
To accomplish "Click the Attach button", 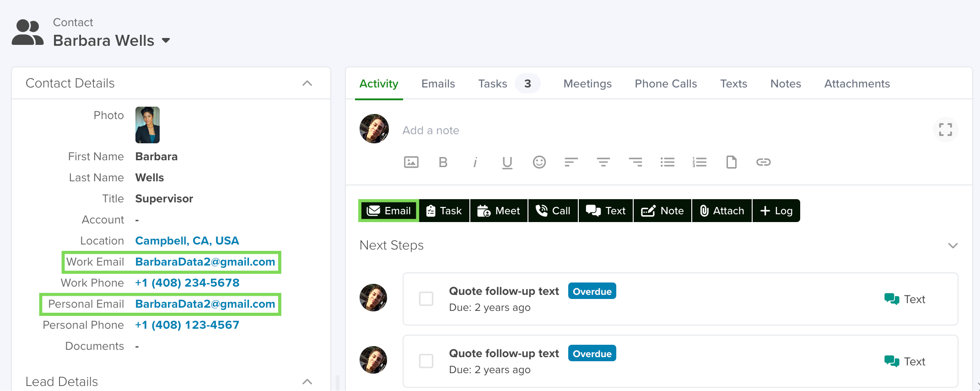I will [x=722, y=211].
